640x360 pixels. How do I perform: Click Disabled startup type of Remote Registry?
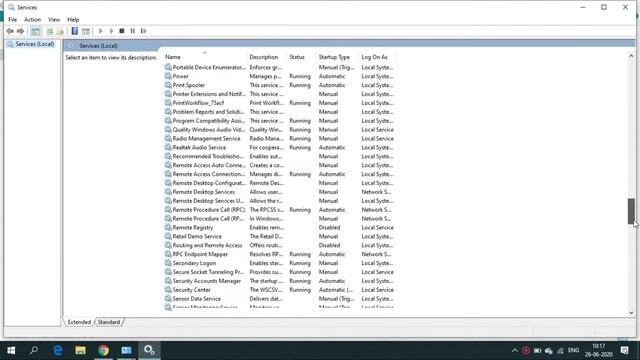pyautogui.click(x=329, y=227)
